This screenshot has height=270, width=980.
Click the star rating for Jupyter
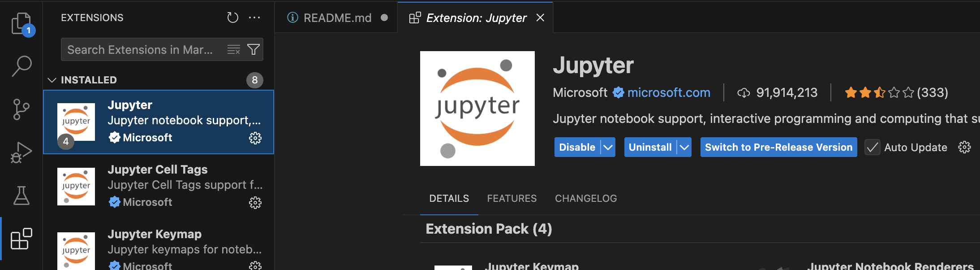click(879, 92)
